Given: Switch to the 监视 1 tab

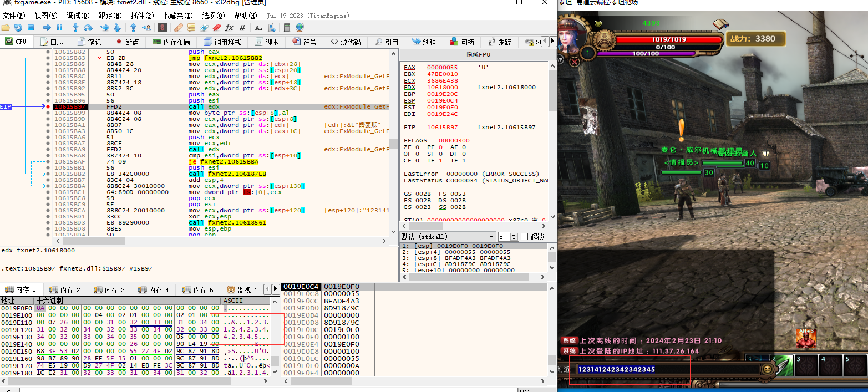Looking at the screenshot, I should pyautogui.click(x=242, y=289).
